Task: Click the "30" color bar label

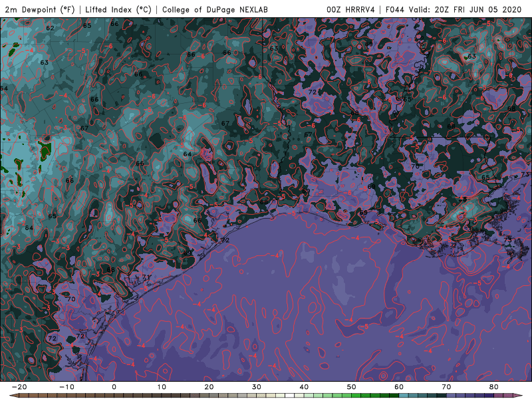Action: click(x=257, y=387)
